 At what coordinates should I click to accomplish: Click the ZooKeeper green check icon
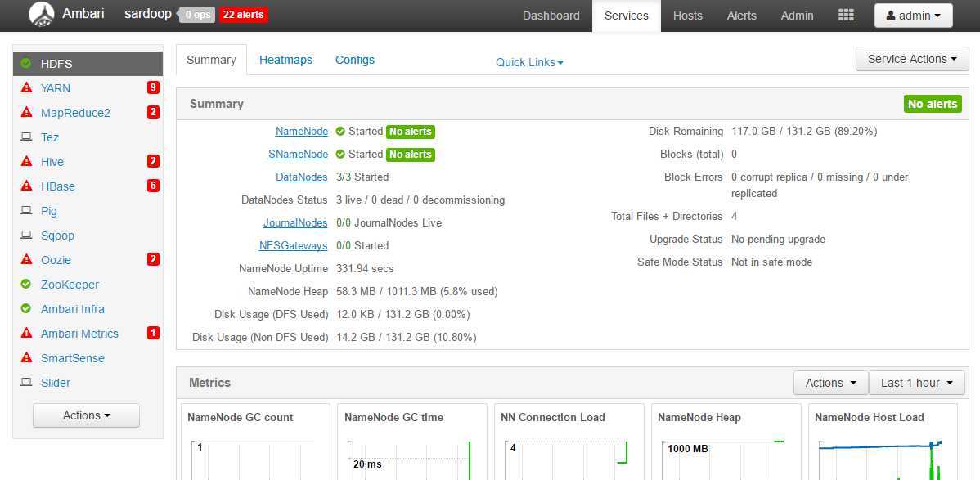(25, 284)
